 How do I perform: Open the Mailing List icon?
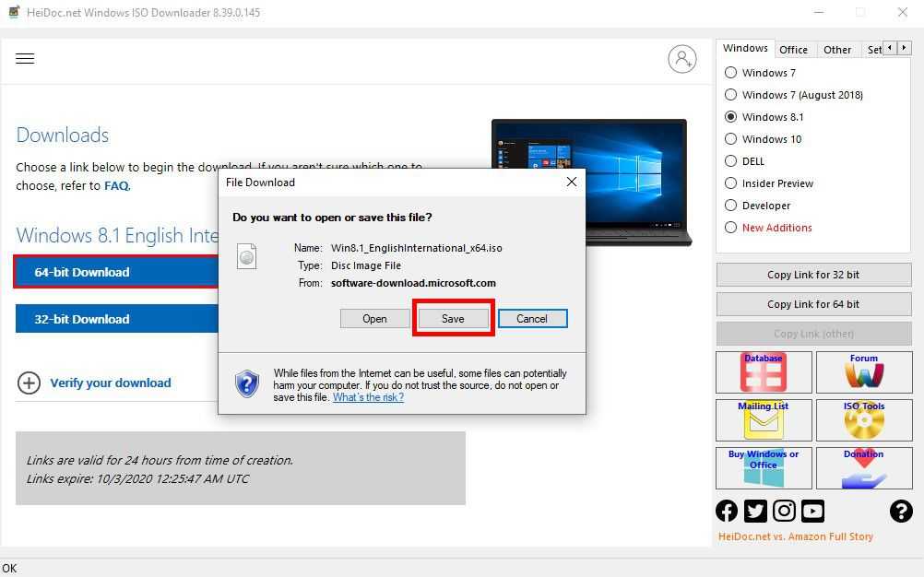coord(763,419)
